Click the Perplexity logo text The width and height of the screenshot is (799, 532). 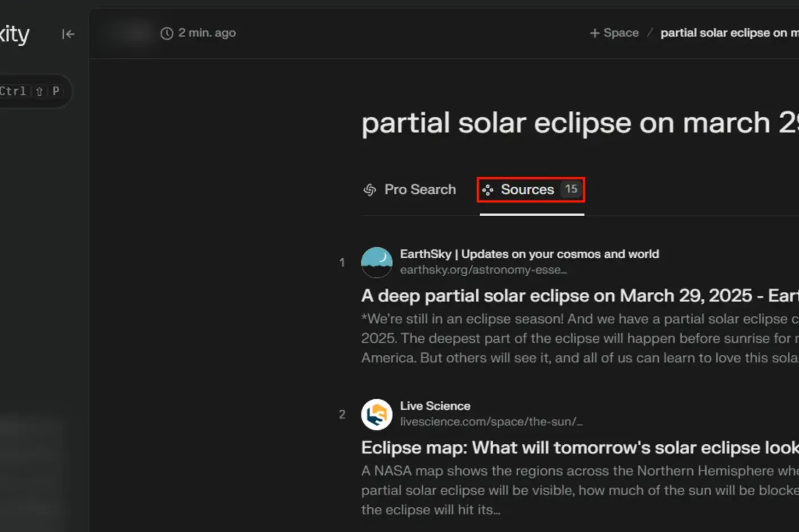pyautogui.click(x=14, y=34)
